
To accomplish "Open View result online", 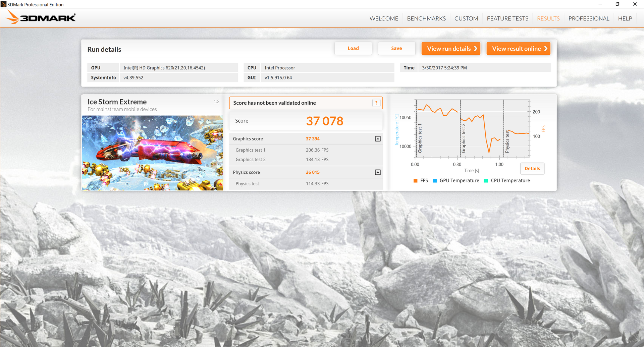I will (519, 49).
